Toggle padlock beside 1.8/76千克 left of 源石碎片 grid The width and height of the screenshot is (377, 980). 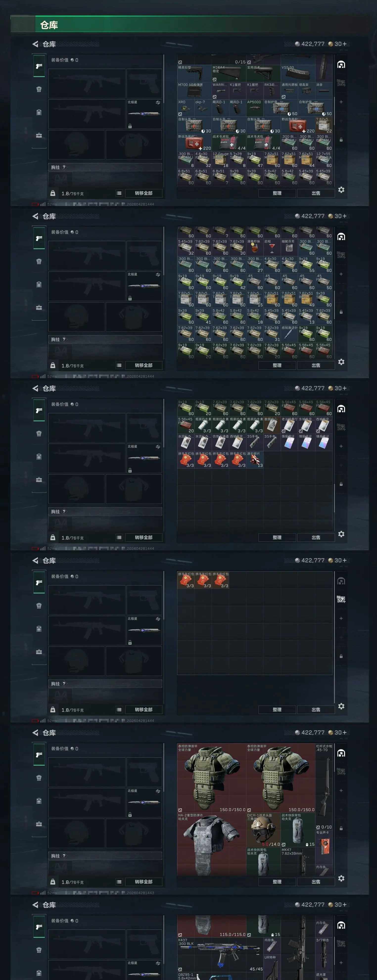tap(53, 537)
